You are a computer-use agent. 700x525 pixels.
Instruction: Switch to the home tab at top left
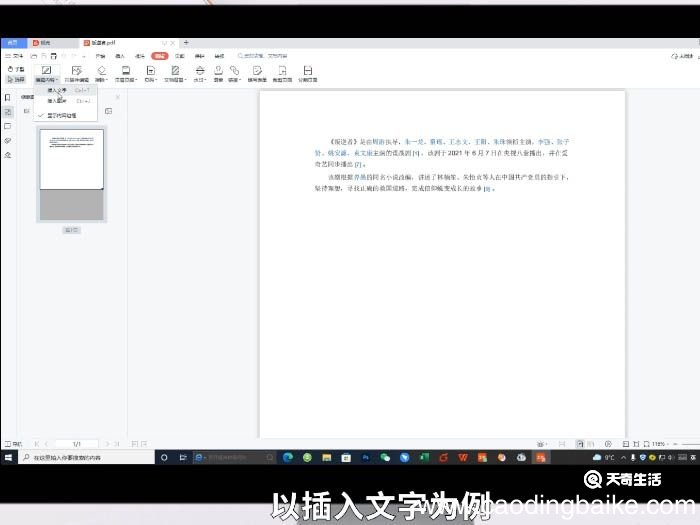pyautogui.click(x=13, y=42)
